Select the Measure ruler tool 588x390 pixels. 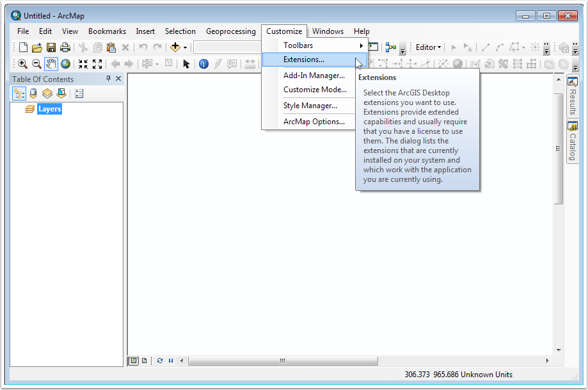pos(250,64)
